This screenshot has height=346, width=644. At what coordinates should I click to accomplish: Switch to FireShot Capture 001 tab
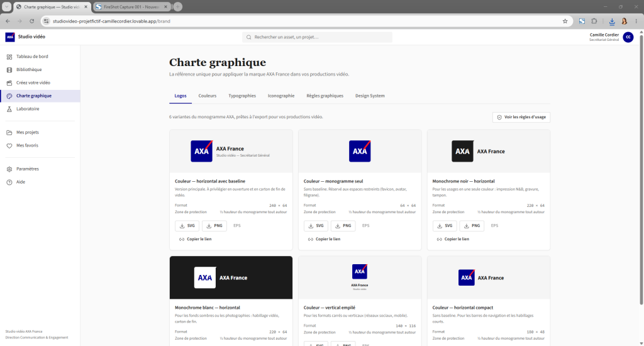click(132, 6)
